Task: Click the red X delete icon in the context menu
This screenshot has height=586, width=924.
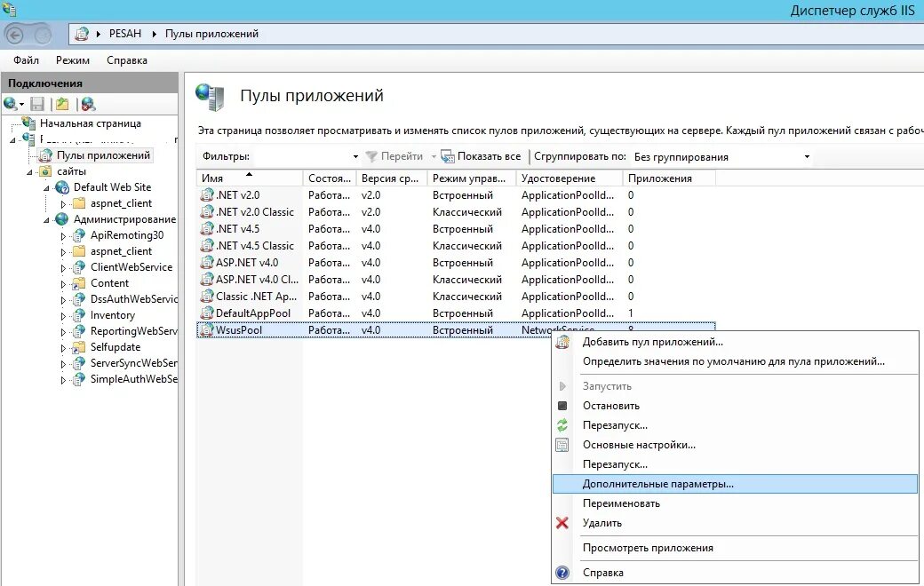Action: click(562, 522)
